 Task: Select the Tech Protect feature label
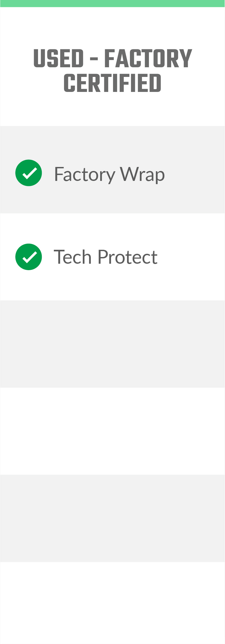(x=106, y=257)
